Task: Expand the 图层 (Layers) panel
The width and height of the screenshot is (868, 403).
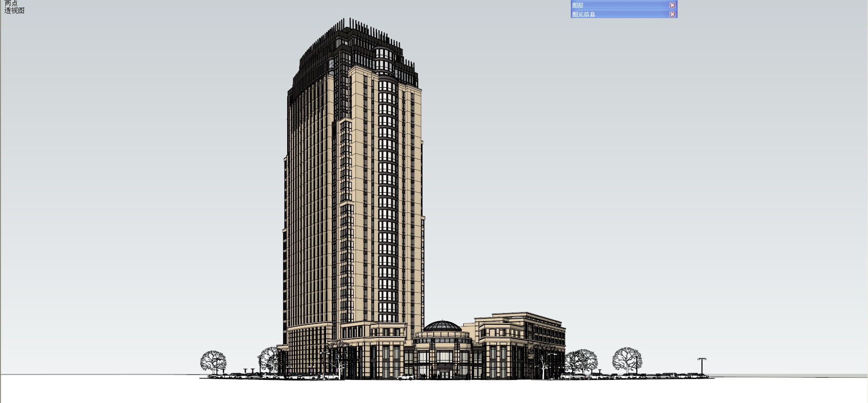Action: click(x=619, y=5)
